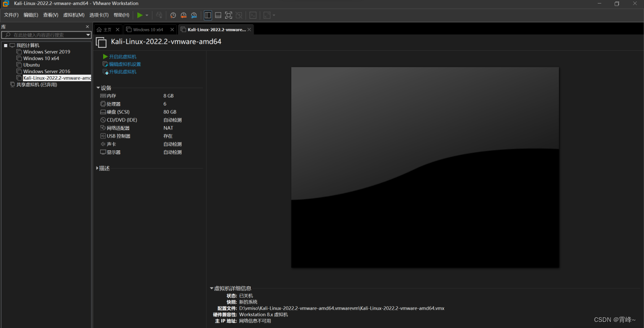Select Windows Server 2019 in library

[x=47, y=52]
